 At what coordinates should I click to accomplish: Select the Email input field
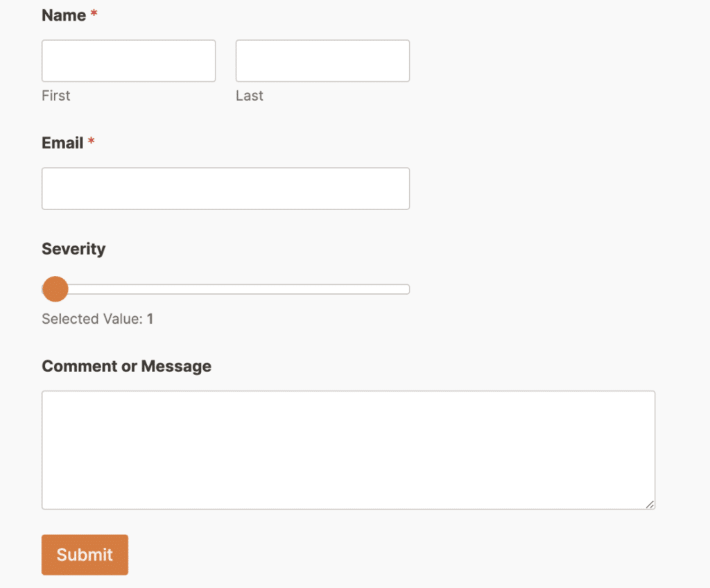click(225, 189)
